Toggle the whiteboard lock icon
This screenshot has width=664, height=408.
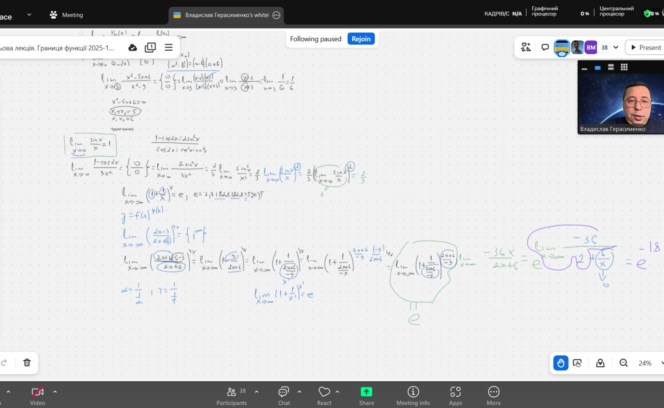tap(599, 362)
